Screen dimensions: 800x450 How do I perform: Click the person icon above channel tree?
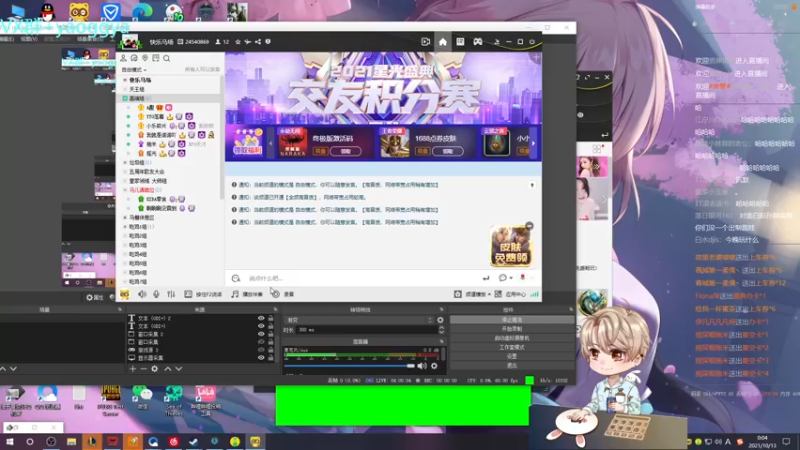click(123, 58)
